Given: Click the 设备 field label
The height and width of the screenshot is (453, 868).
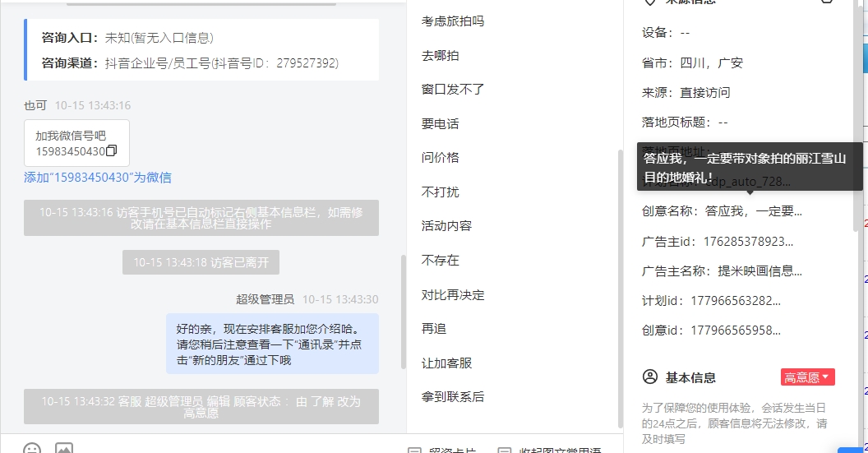Looking at the screenshot, I should (x=658, y=33).
